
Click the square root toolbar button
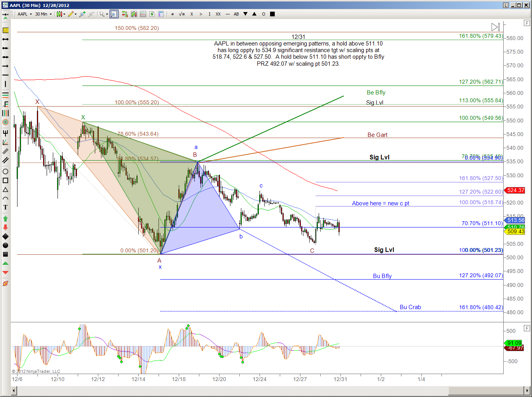tap(181, 14)
